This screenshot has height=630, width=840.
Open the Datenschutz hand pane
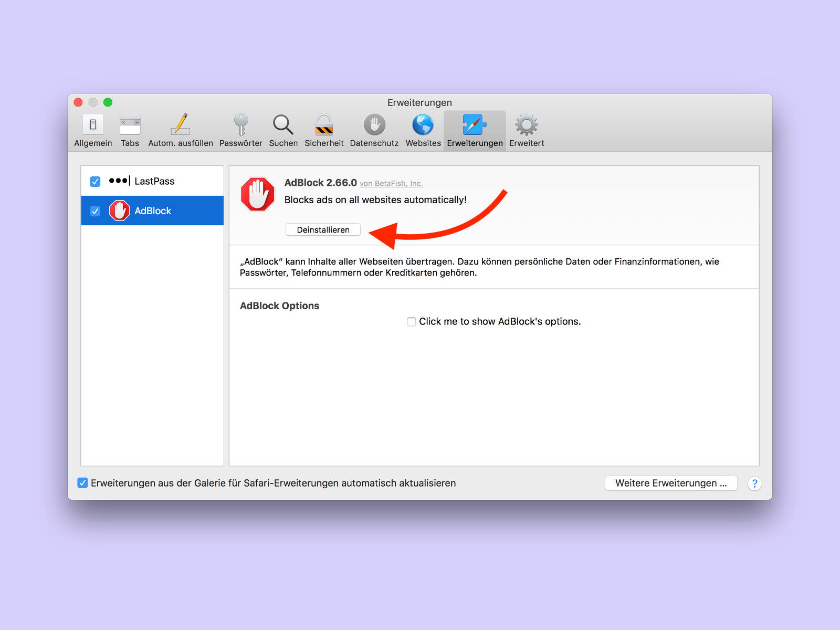374,131
